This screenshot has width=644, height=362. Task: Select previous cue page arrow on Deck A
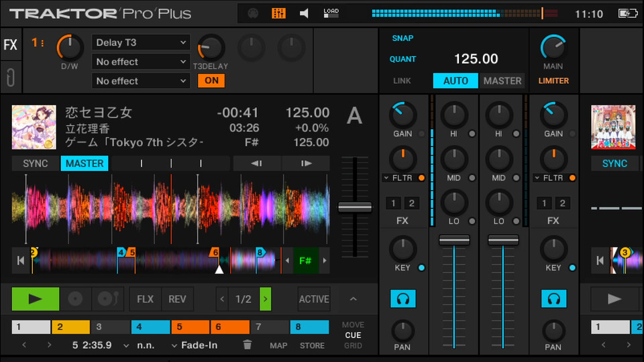coord(24,345)
